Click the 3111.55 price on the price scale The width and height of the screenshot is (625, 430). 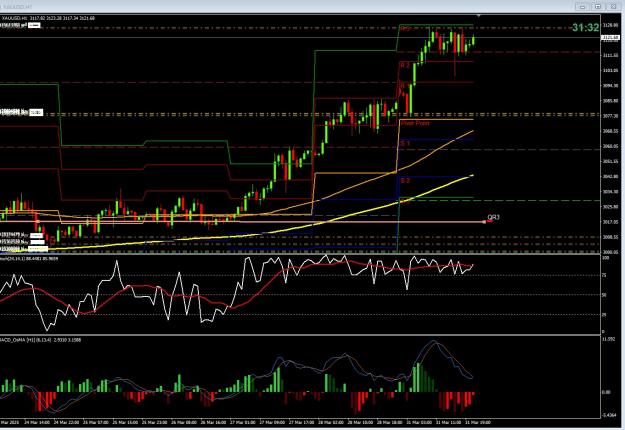tap(611, 55)
